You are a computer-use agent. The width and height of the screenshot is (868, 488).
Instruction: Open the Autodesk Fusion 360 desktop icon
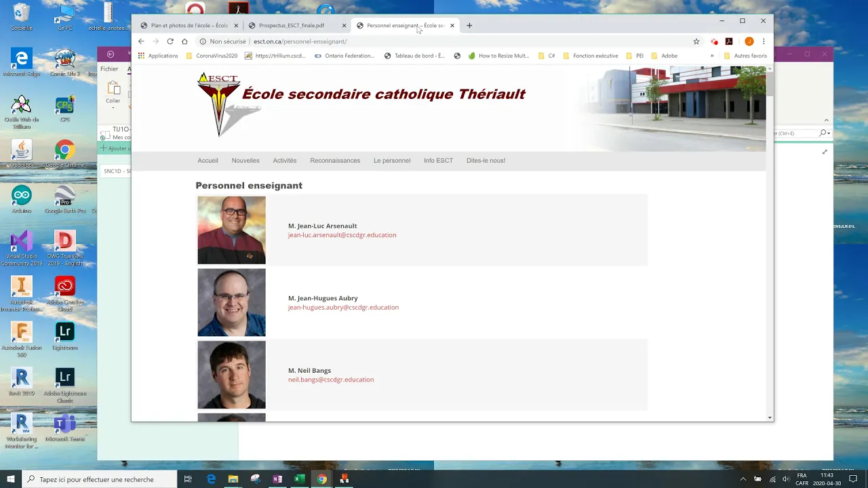click(x=22, y=340)
